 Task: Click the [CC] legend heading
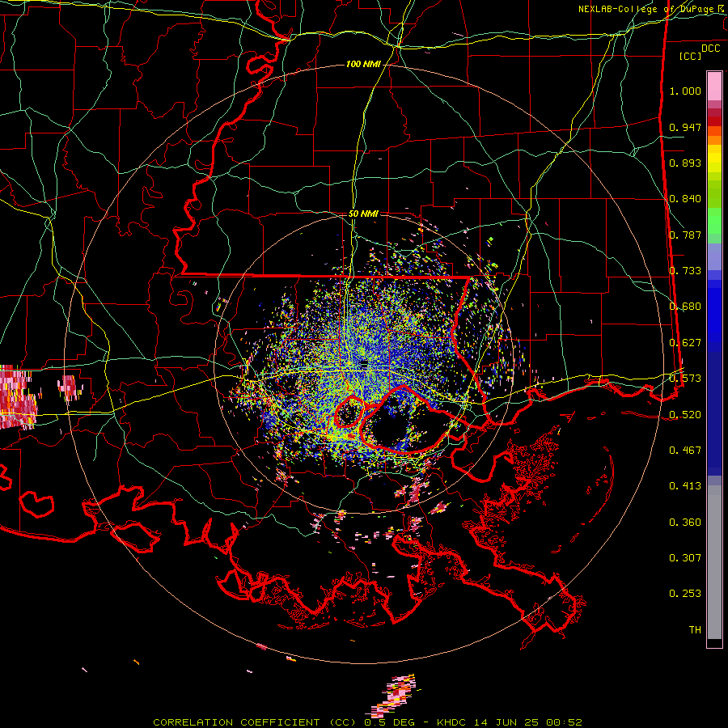click(691, 56)
